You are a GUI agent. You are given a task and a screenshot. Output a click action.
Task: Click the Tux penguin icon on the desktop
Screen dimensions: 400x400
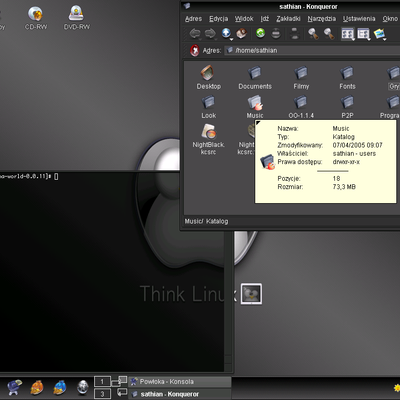tap(251, 294)
